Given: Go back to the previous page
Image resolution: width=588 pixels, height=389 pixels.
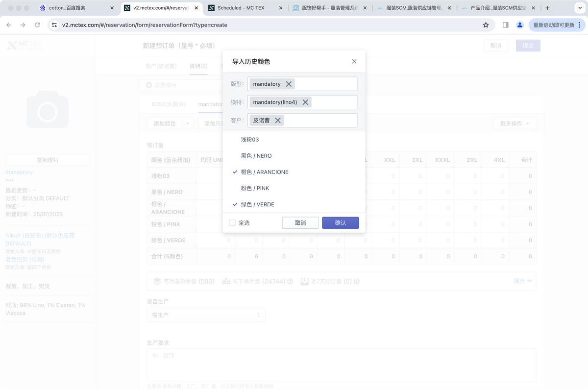Looking at the screenshot, I should [9, 25].
